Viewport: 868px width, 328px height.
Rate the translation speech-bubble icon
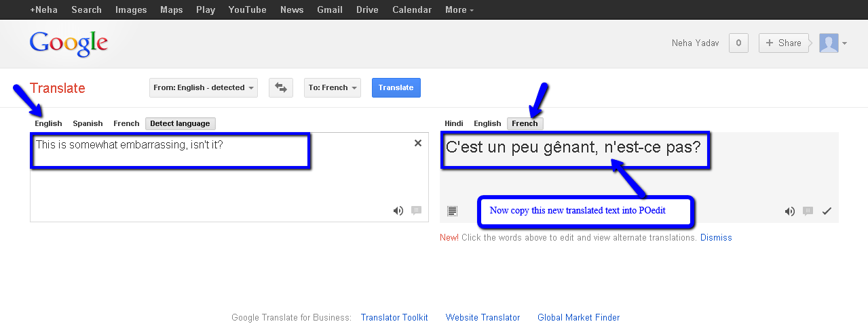808,211
